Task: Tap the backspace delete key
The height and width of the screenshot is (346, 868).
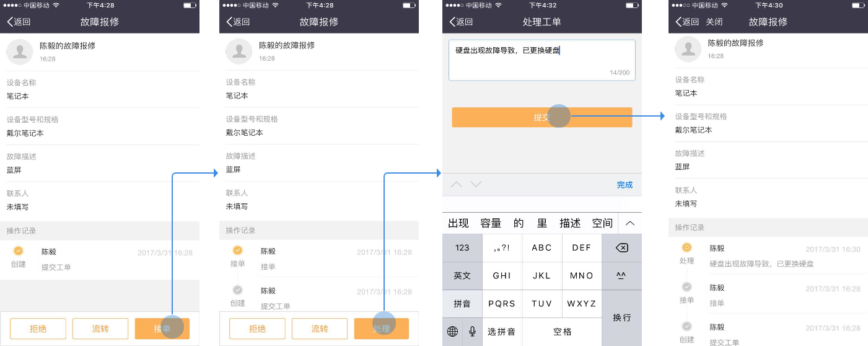Action: 621,247
